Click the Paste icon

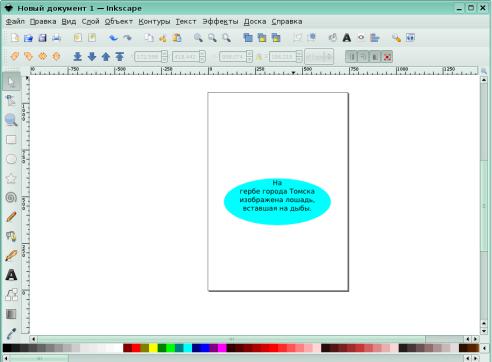click(x=177, y=38)
